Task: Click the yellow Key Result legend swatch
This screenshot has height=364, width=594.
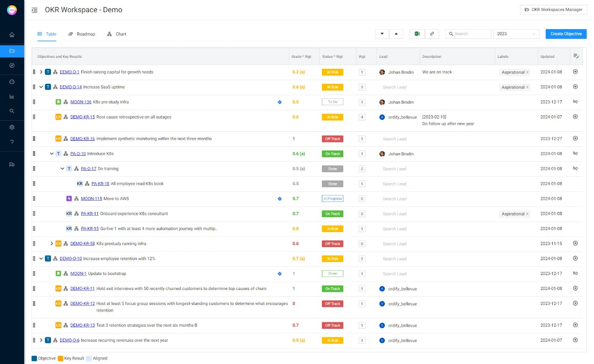Action: (61, 358)
